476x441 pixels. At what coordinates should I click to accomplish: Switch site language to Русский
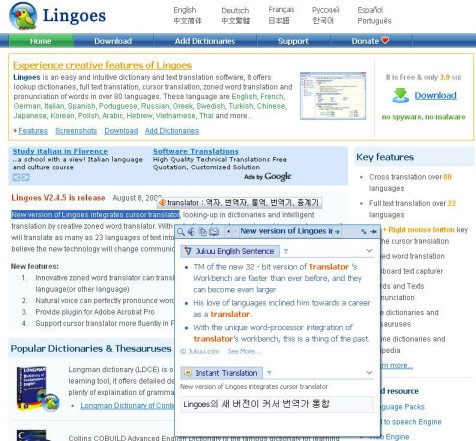[x=326, y=10]
